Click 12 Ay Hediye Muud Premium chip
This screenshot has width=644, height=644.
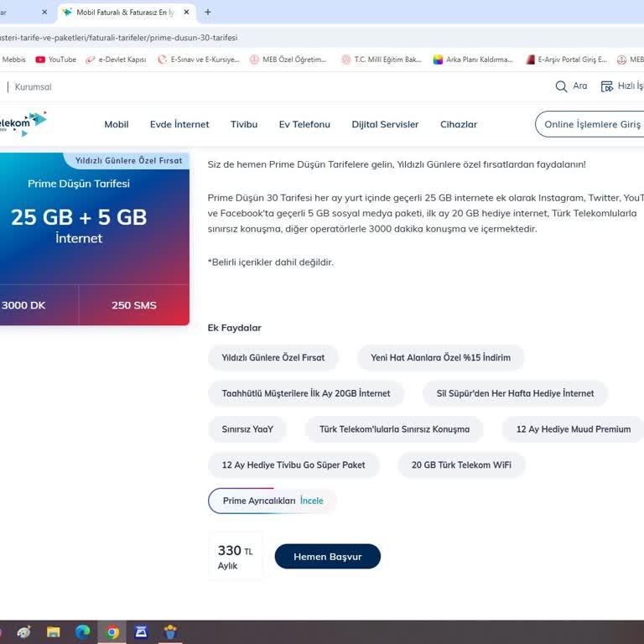pos(573,429)
